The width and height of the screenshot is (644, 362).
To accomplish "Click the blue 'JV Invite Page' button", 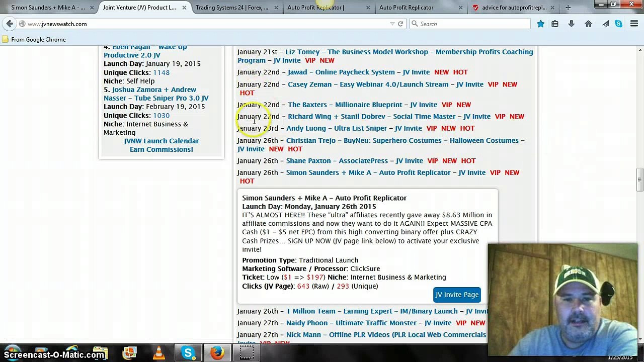I will click(x=456, y=295).
